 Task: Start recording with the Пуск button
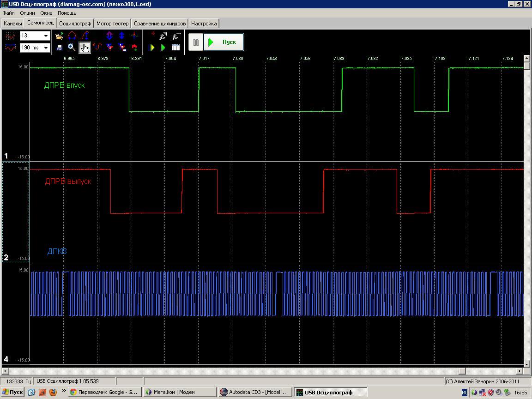pos(224,42)
